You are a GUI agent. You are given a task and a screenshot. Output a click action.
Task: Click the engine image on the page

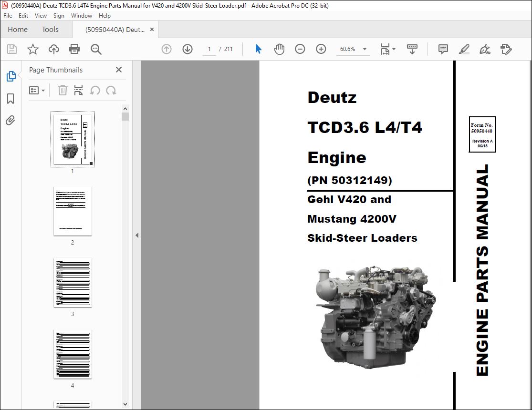(x=376, y=317)
